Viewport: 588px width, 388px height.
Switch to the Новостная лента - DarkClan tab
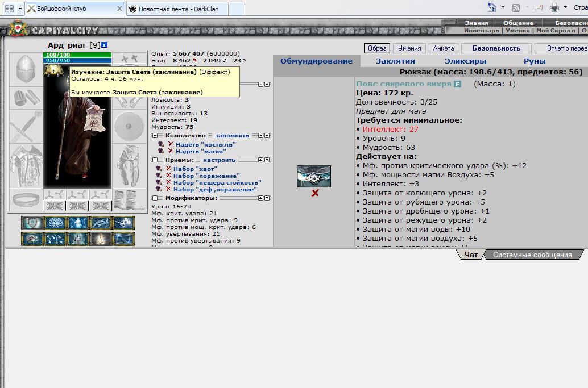coord(177,9)
